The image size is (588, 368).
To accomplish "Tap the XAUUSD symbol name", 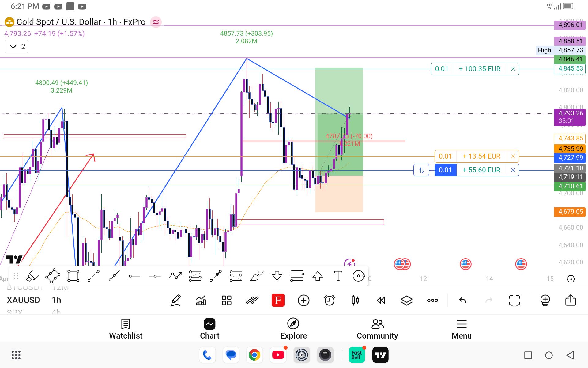I will 23,300.
